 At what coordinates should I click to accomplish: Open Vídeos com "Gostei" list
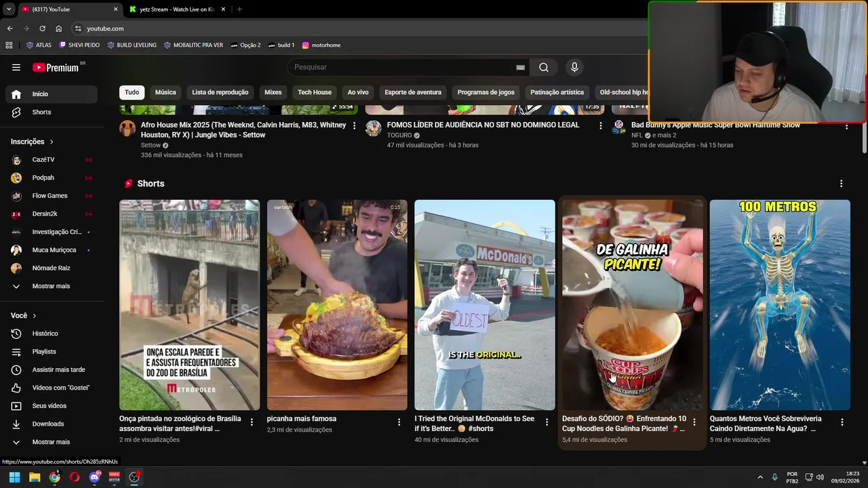52,388
